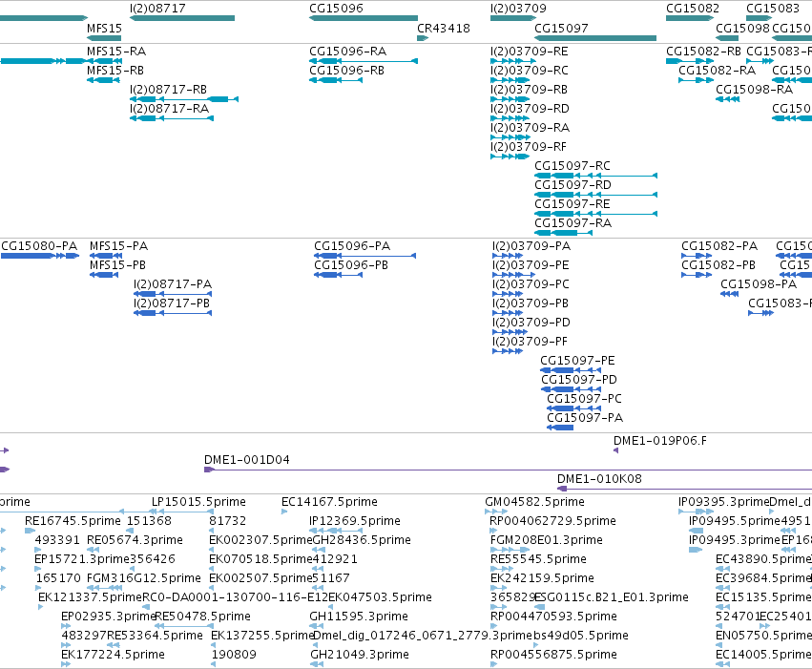Click the MFS15 gene label
This screenshot has height=669, width=812.
pyautogui.click(x=105, y=29)
